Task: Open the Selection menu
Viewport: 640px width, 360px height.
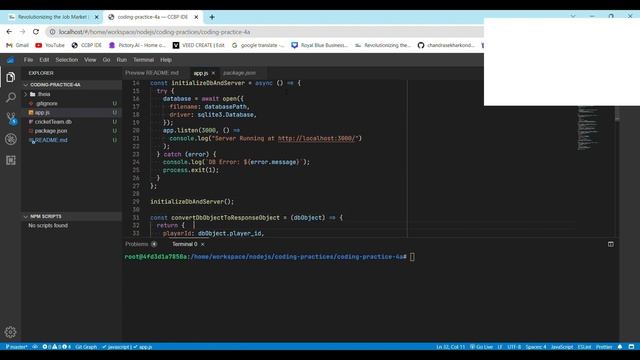Action: tap(67, 60)
